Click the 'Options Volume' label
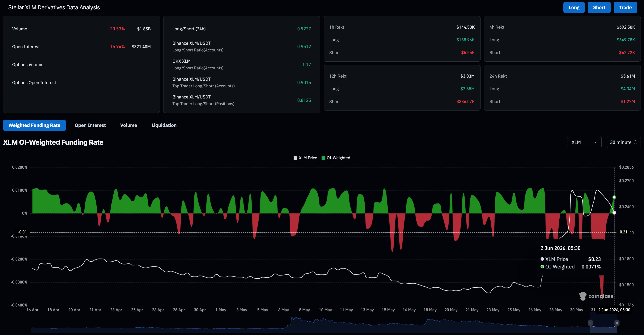 (28, 65)
